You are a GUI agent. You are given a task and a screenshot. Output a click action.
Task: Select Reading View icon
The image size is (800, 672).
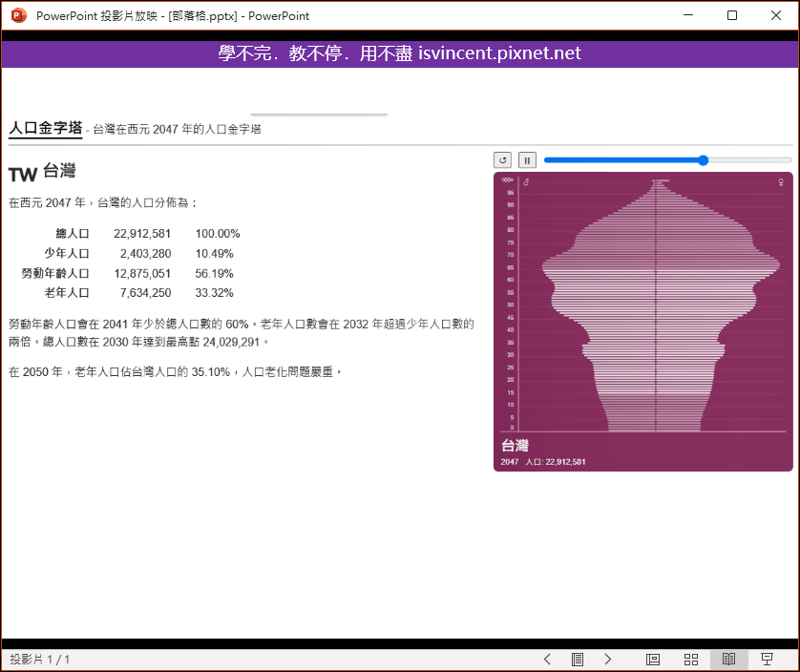[729, 660]
